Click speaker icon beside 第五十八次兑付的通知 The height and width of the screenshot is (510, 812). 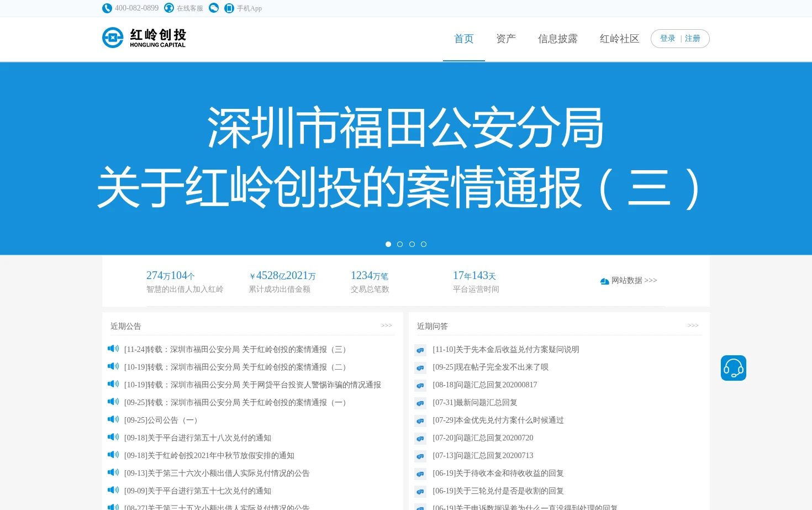tap(113, 437)
